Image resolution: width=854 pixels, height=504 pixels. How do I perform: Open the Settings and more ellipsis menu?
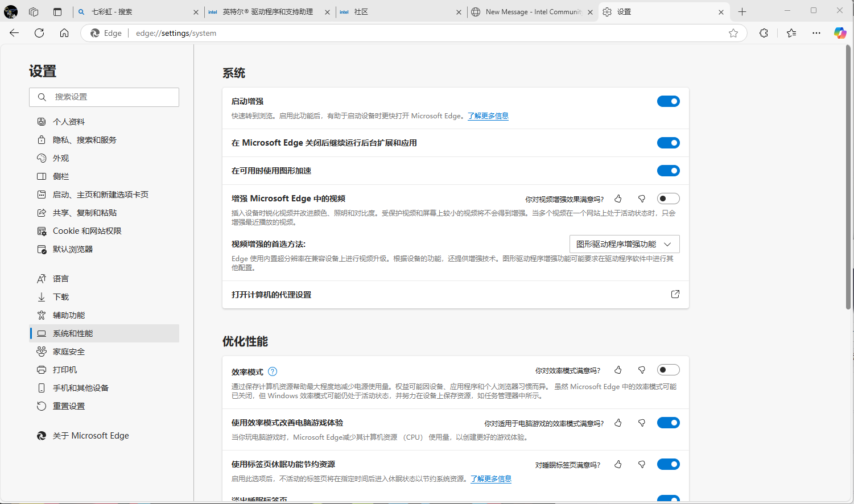[816, 33]
